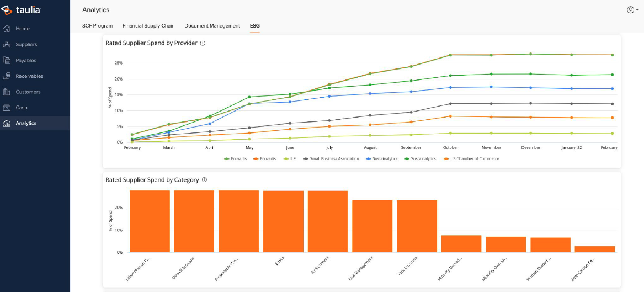644x292 pixels.
Task: Click the Overall Ecovadis bar
Action: 194,221
